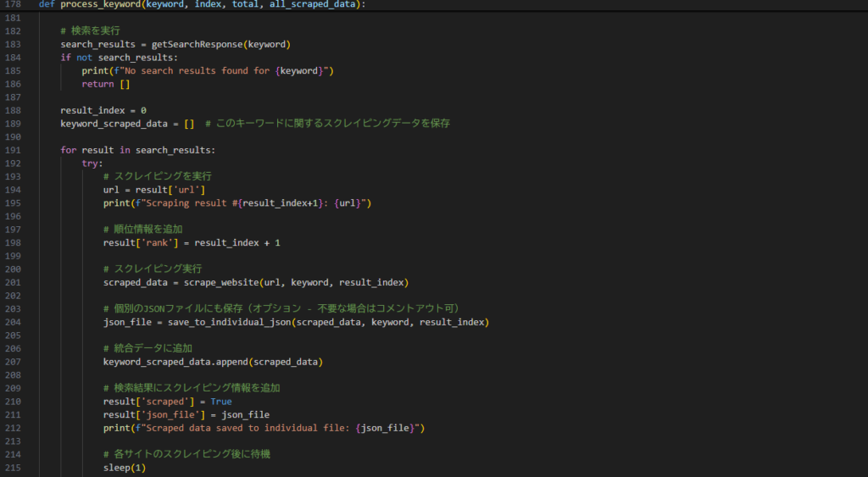
Task: Click 'scraped_data' variable on line 201
Action: click(135, 282)
